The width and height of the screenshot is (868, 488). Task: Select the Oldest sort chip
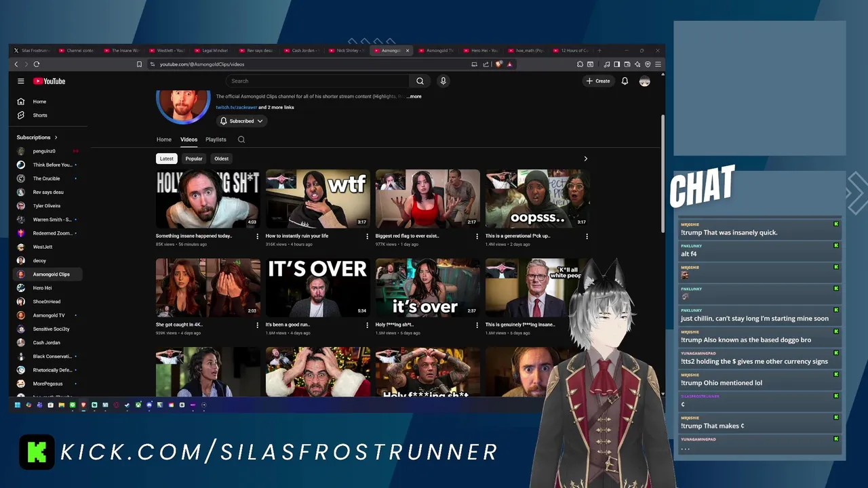tap(221, 159)
